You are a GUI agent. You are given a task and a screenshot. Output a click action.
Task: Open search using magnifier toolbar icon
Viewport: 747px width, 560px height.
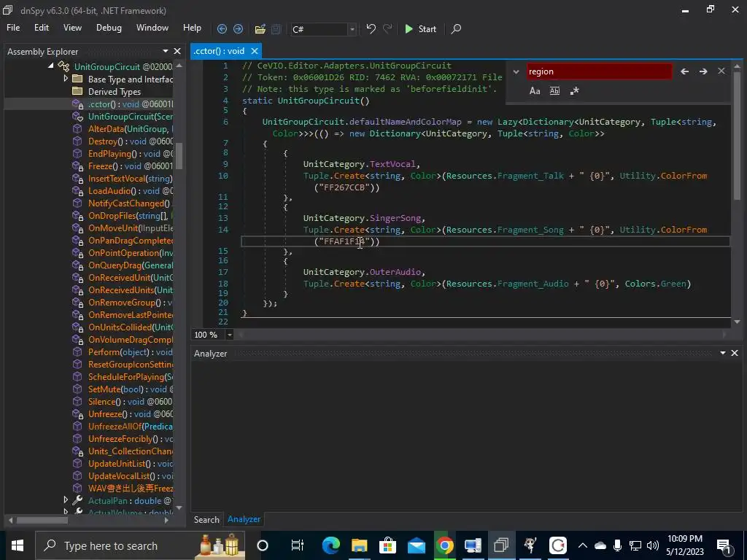pyautogui.click(x=456, y=29)
